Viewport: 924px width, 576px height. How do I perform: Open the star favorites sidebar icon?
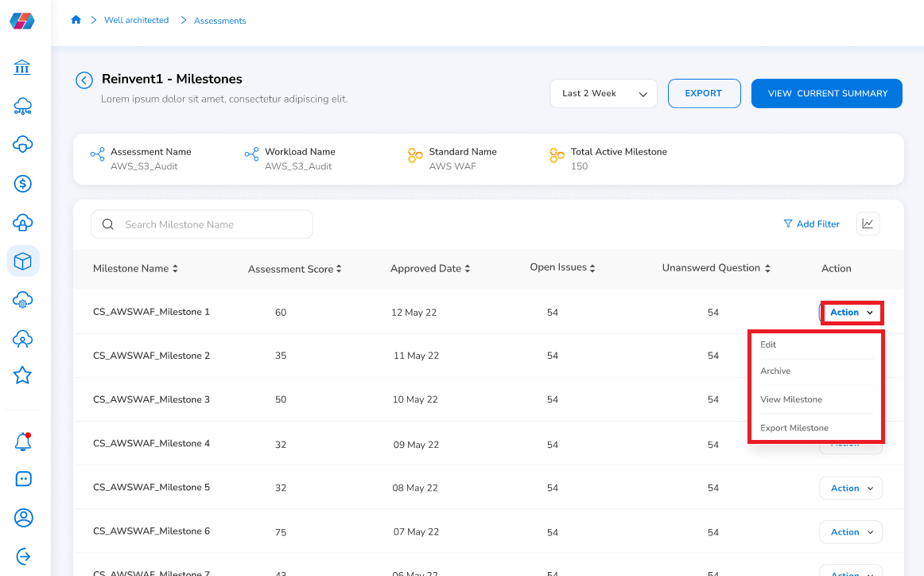pyautogui.click(x=22, y=375)
